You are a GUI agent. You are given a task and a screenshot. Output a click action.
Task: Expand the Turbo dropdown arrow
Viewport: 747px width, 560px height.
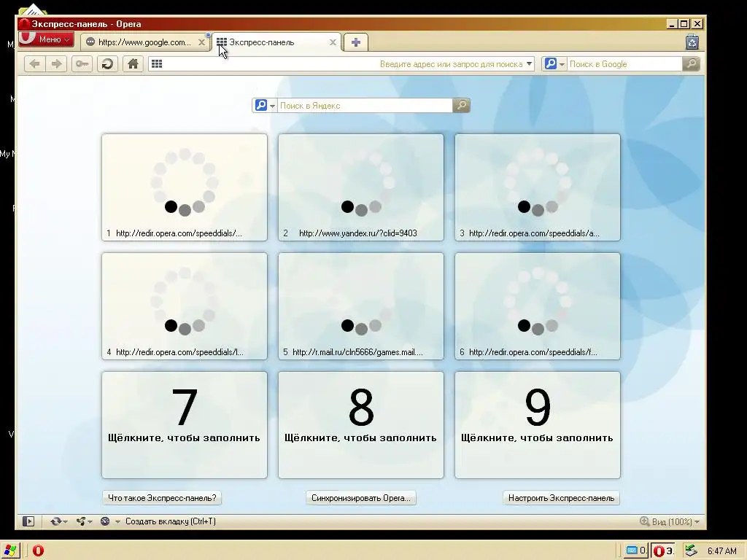(117, 522)
